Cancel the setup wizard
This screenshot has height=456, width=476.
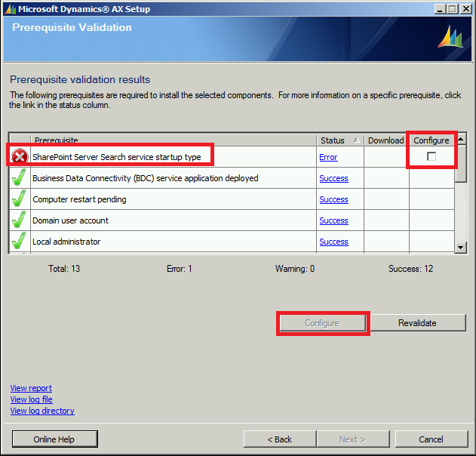pyautogui.click(x=431, y=439)
